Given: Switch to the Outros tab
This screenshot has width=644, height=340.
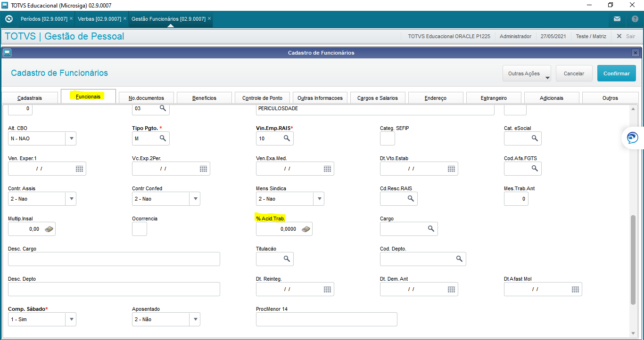Looking at the screenshot, I should (610, 98).
